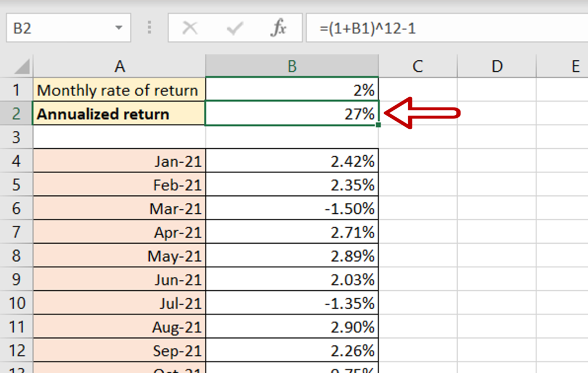Select the Annualized return label cell
Viewport: 588px width, 373px height.
pos(119,113)
